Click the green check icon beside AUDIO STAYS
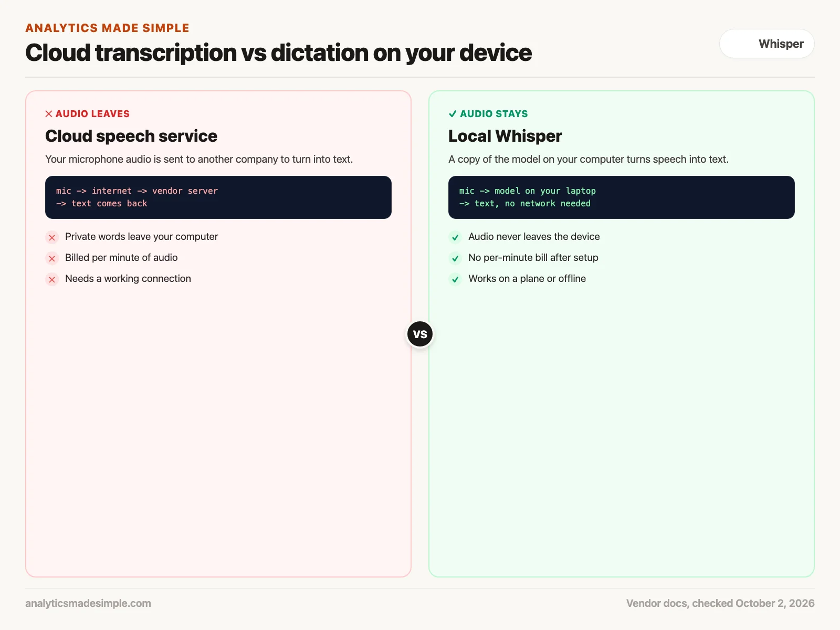This screenshot has width=840, height=630. coord(453,114)
